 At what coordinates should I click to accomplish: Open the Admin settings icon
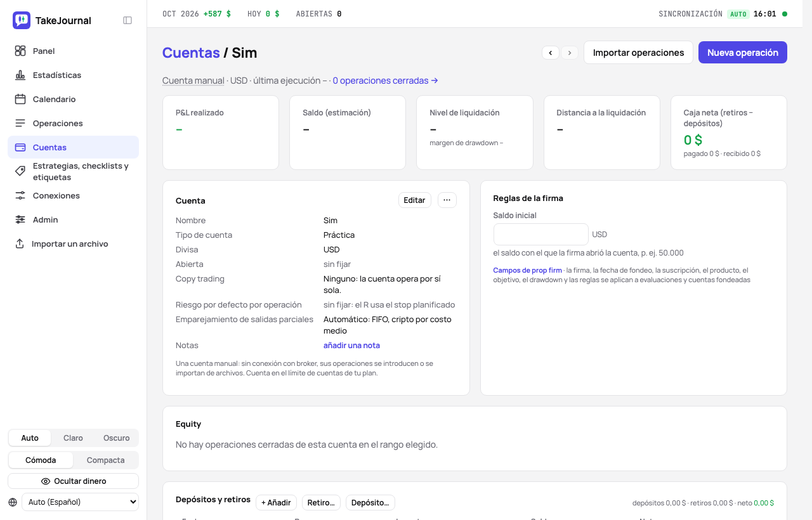tap(20, 219)
